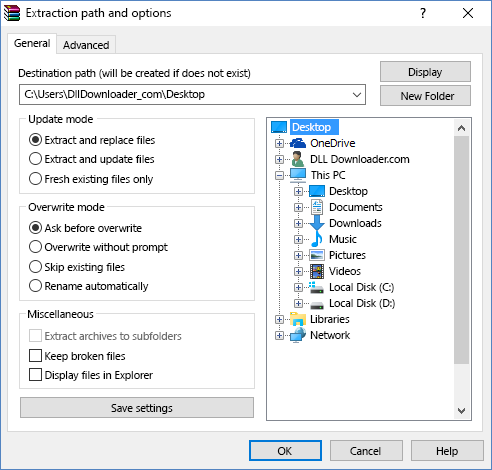Click inside the destination path text field

click(185, 95)
